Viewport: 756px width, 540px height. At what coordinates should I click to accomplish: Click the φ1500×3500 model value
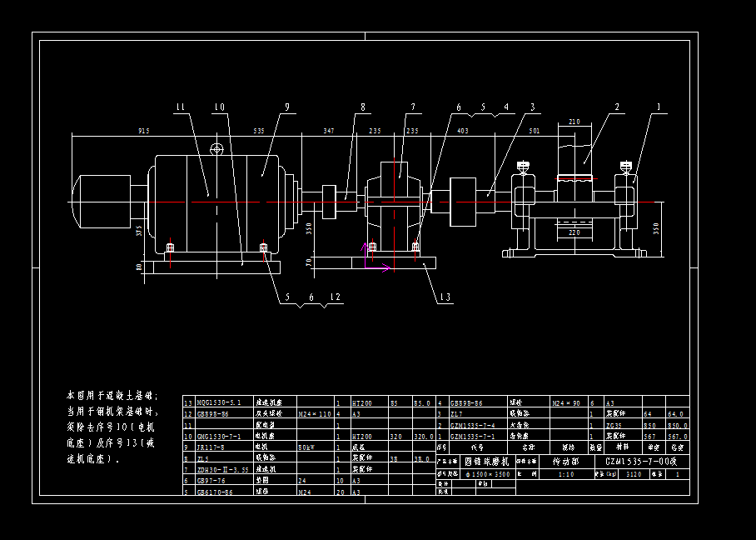click(x=488, y=474)
